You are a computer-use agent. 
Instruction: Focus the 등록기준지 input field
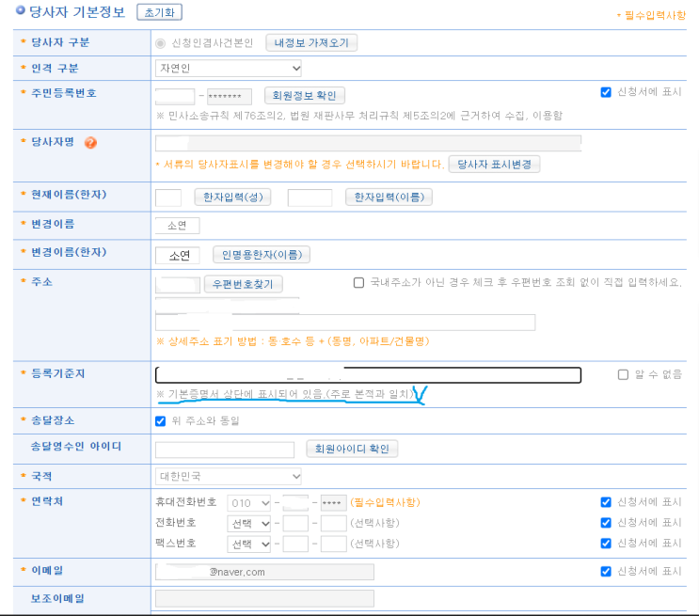click(368, 375)
